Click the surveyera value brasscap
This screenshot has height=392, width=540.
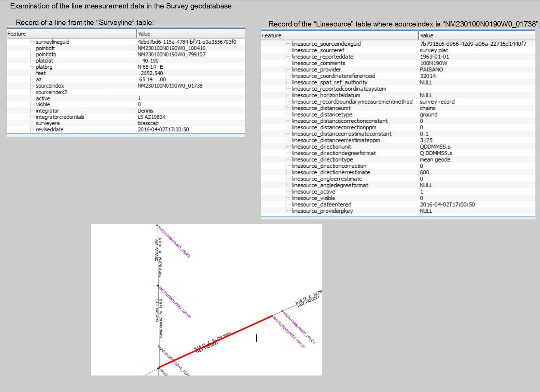pyautogui.click(x=148, y=123)
